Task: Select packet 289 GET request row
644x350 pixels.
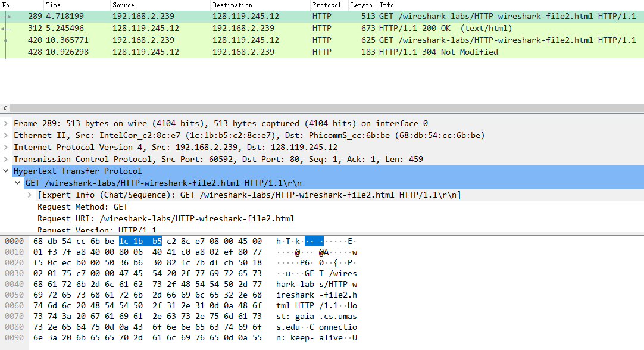Action: 322,17
